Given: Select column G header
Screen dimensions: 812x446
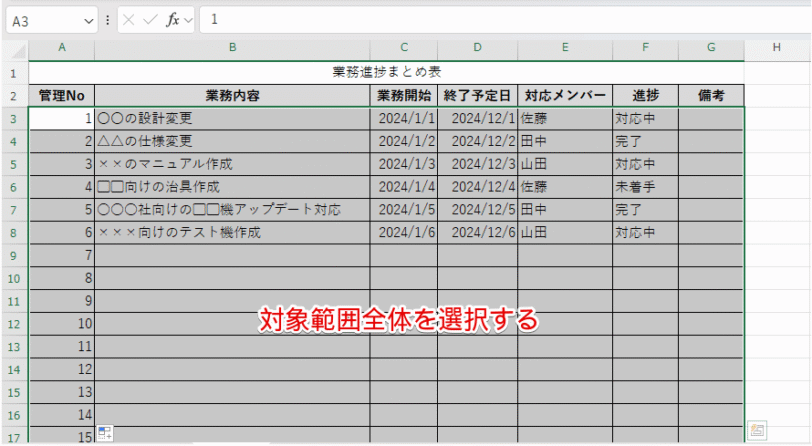Looking at the screenshot, I should tap(711, 48).
